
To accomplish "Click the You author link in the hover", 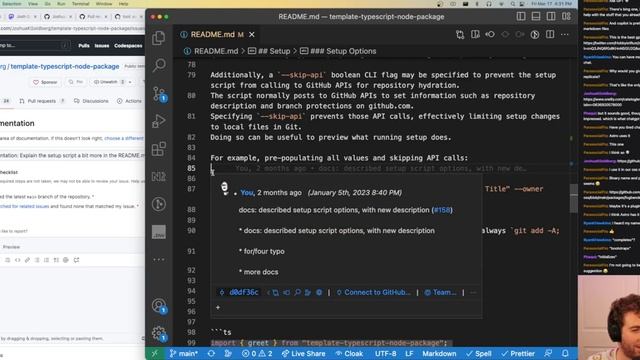I will click(x=247, y=193).
